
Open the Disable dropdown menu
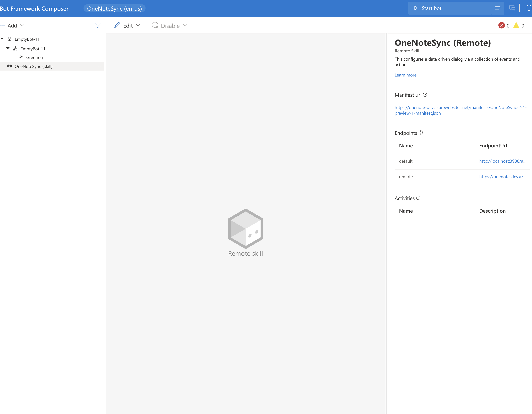[x=170, y=26]
